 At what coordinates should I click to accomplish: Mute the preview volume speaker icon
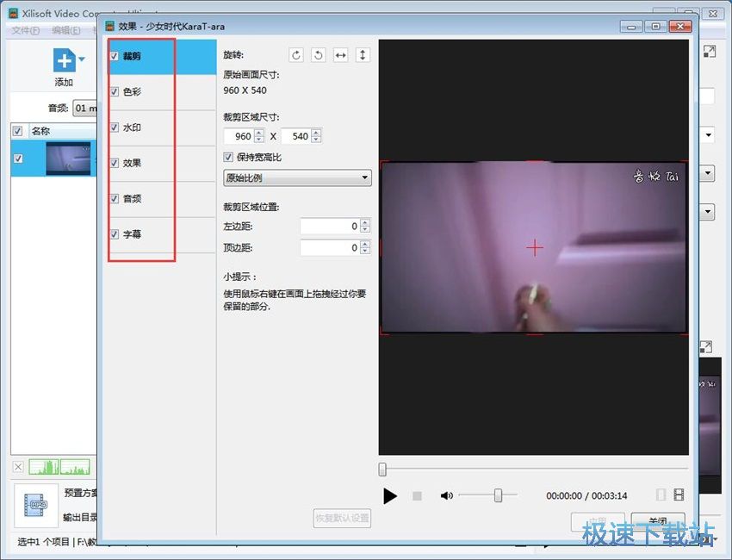(x=446, y=495)
